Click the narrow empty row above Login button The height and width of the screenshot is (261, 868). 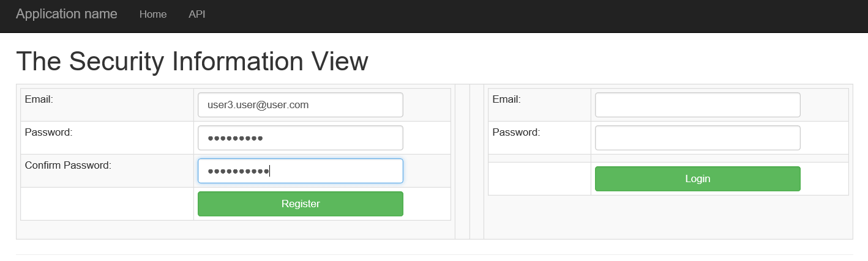click(667, 158)
